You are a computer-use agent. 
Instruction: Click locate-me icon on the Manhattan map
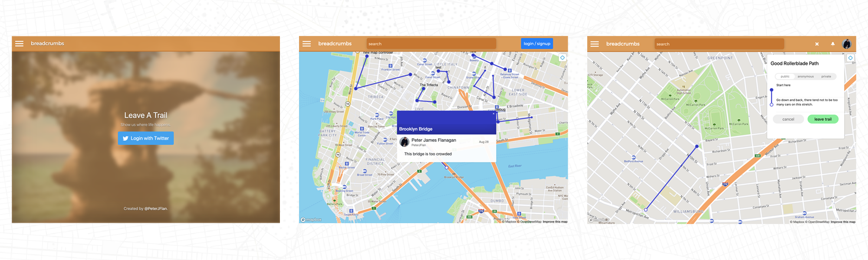[x=562, y=58]
